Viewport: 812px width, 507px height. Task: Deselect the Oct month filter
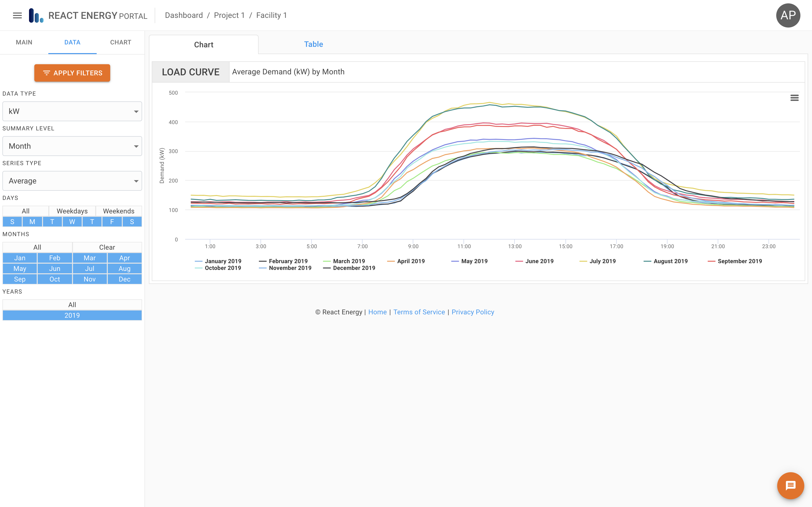click(x=54, y=279)
